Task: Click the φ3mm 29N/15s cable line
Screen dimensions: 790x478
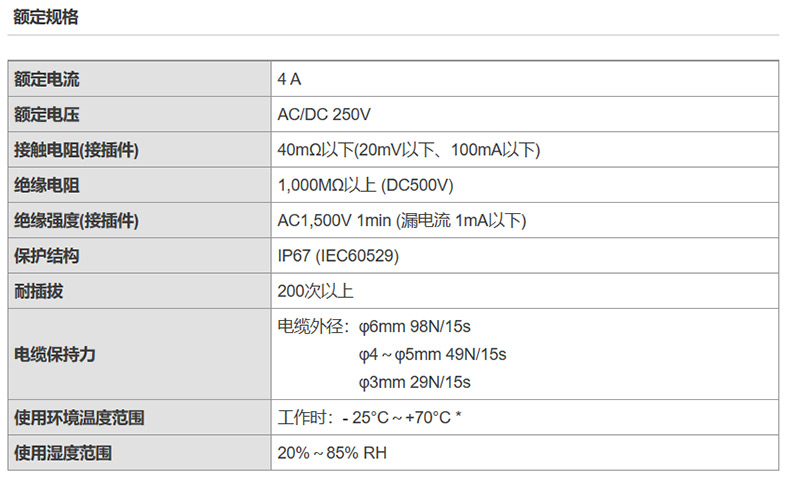Action: pyautogui.click(x=414, y=382)
